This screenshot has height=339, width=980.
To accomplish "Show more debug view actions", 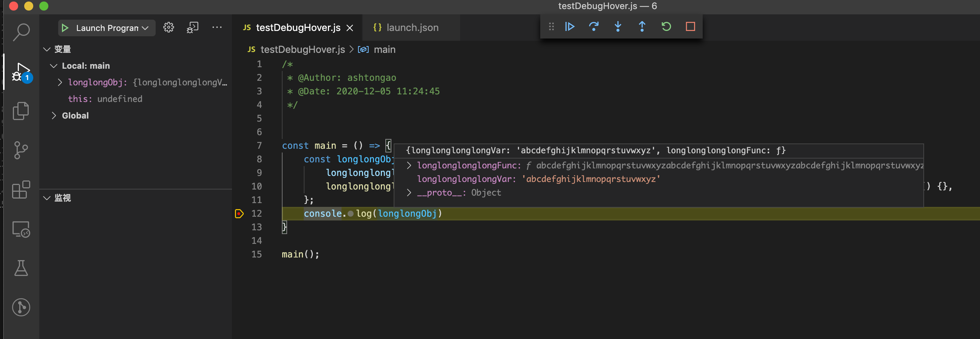I will click(217, 27).
